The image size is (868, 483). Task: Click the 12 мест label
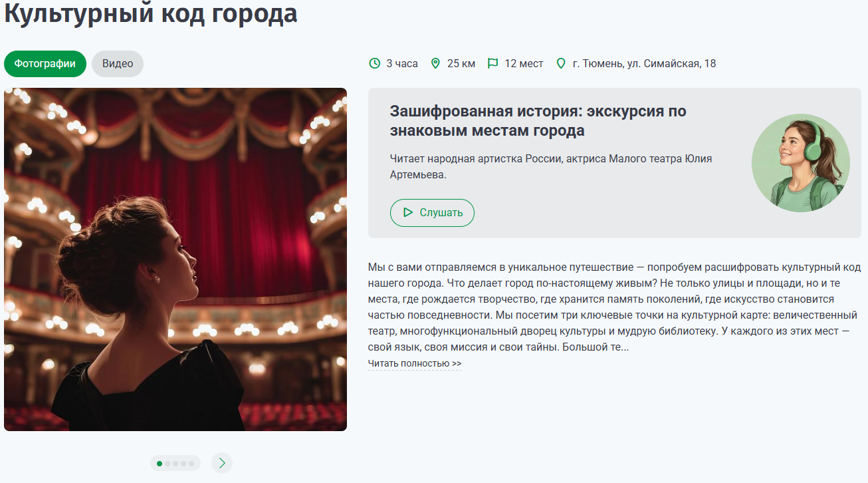(524, 64)
